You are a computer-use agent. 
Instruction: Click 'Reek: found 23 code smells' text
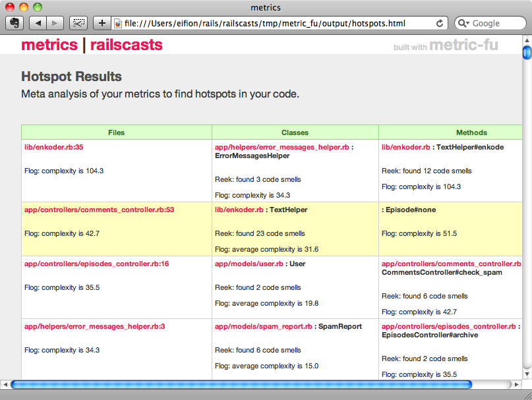(260, 233)
